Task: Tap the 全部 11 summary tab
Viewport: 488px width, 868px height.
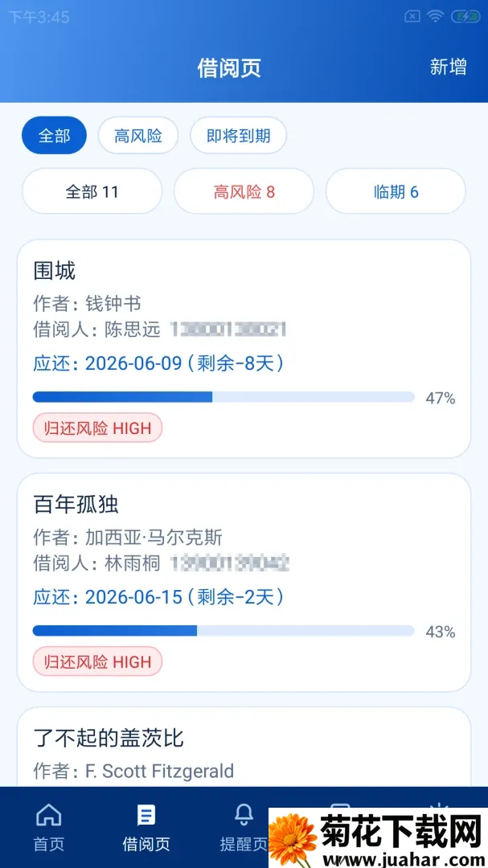Action: coord(92,191)
